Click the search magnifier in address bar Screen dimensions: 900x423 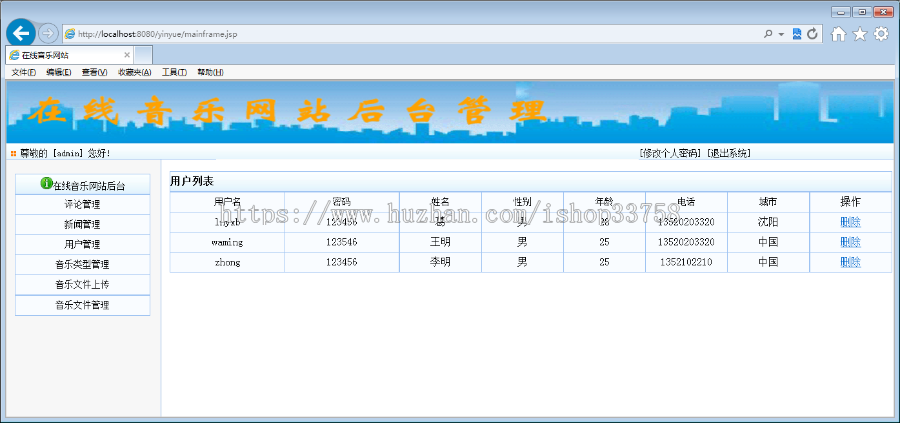[x=768, y=34]
